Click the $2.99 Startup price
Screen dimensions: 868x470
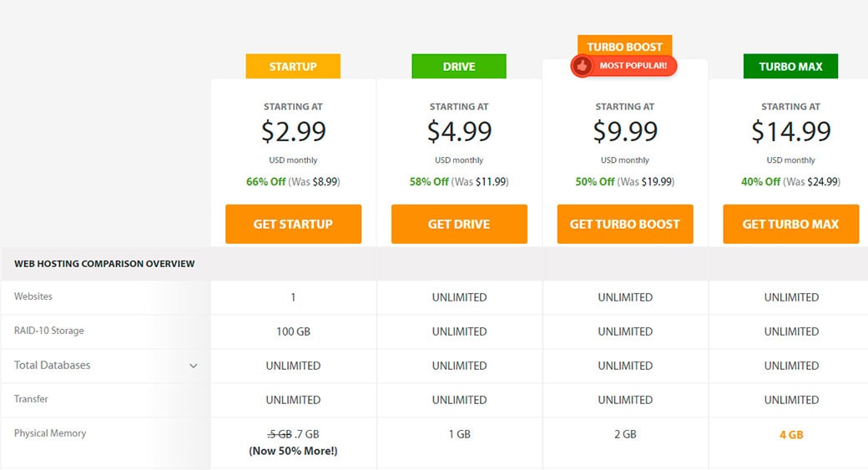tap(293, 131)
